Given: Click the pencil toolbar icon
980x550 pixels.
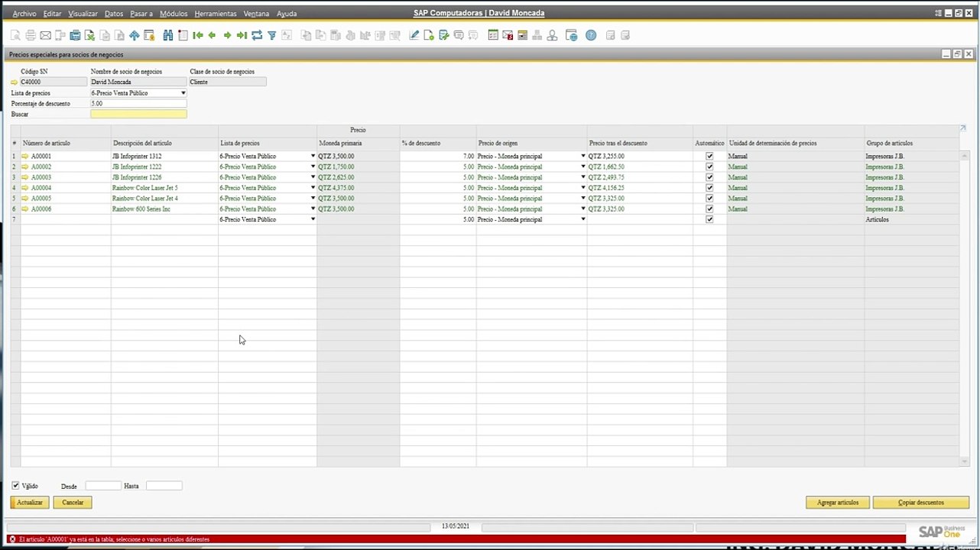Looking at the screenshot, I should [414, 35].
